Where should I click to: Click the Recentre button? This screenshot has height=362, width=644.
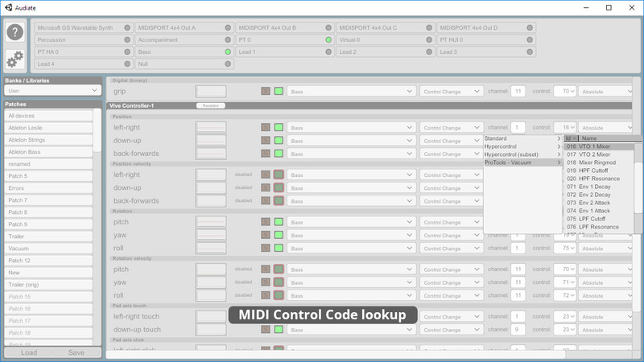pyautogui.click(x=211, y=106)
